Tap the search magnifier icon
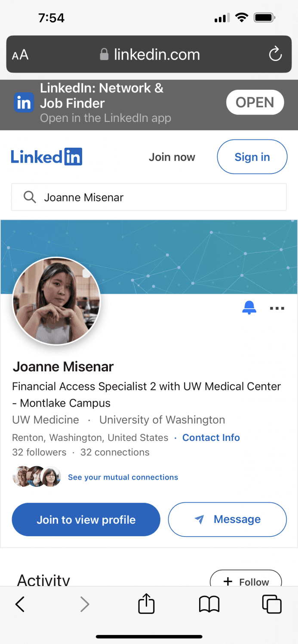The height and width of the screenshot is (644, 298). pos(30,197)
